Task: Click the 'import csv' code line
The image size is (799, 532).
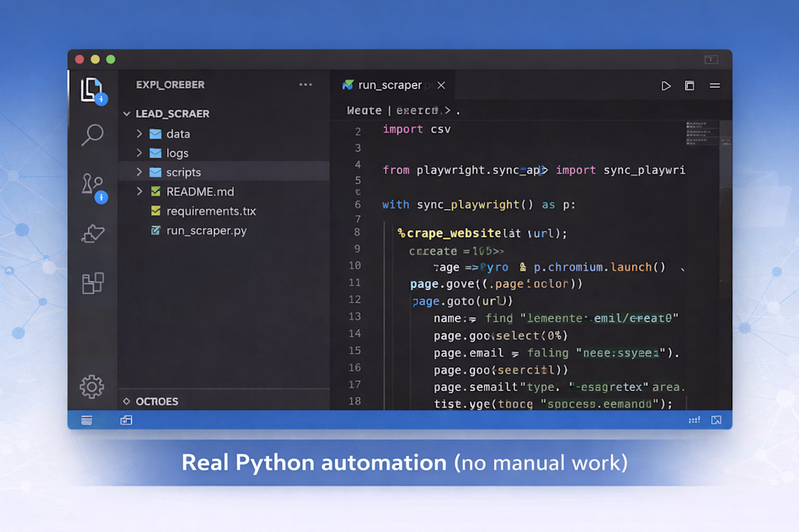Action: (416, 129)
